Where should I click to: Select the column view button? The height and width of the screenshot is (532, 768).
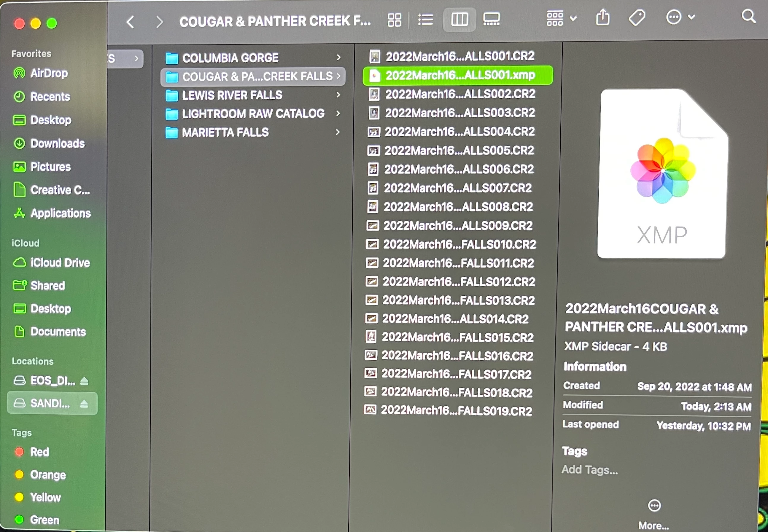[x=459, y=20]
